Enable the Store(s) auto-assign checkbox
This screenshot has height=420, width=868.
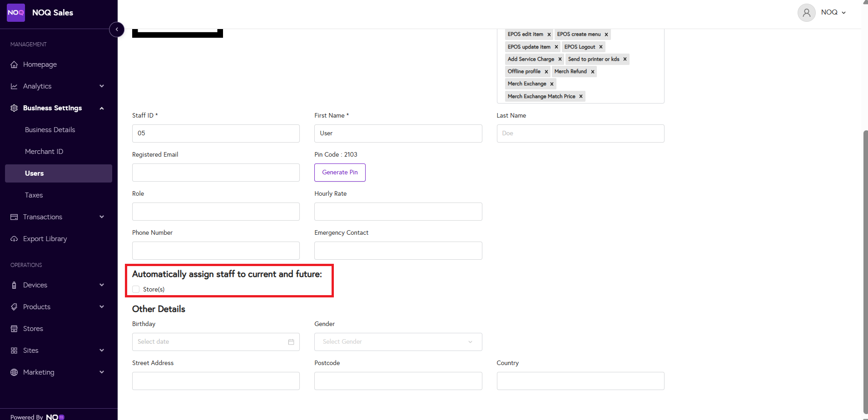coord(136,289)
